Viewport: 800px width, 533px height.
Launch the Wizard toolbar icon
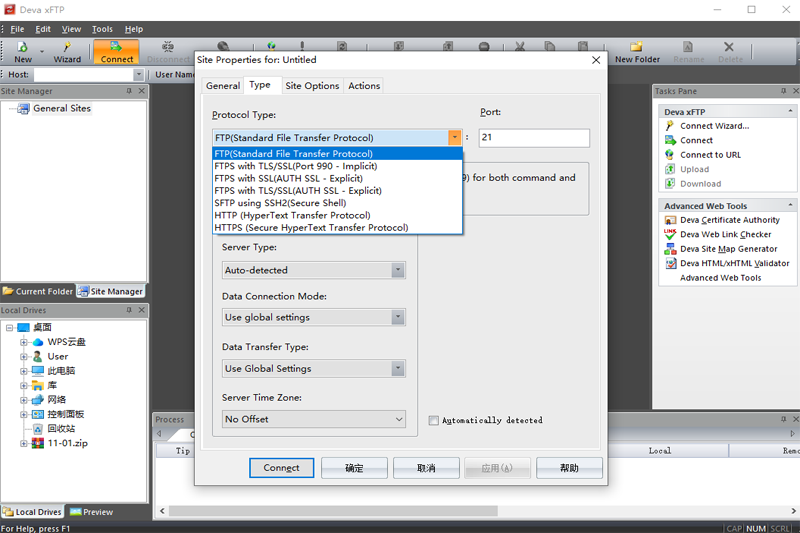[x=67, y=52]
